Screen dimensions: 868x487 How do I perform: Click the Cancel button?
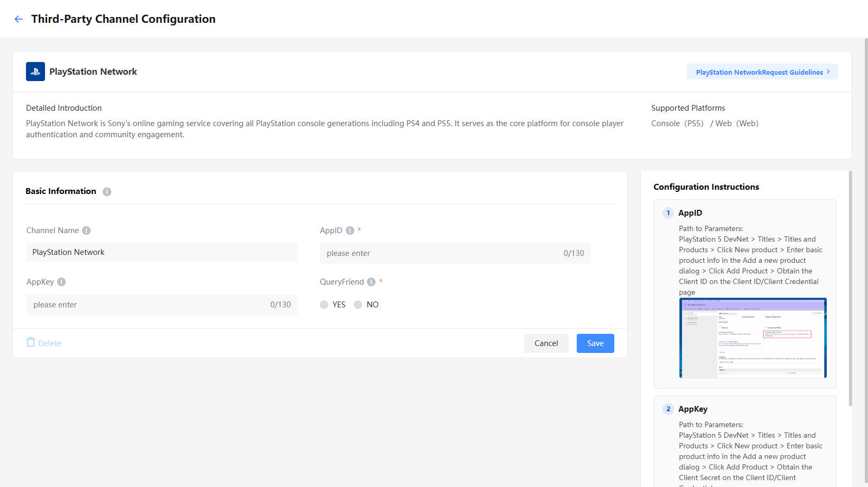point(547,343)
